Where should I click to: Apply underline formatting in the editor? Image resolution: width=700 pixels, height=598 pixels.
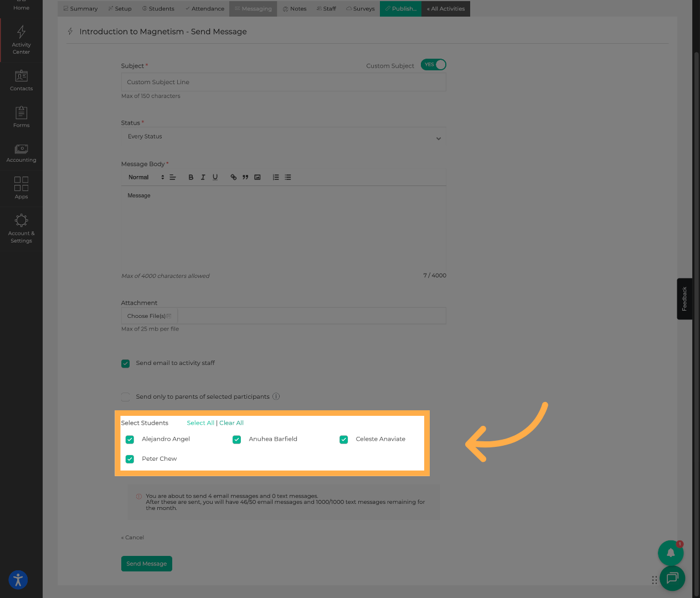click(215, 177)
